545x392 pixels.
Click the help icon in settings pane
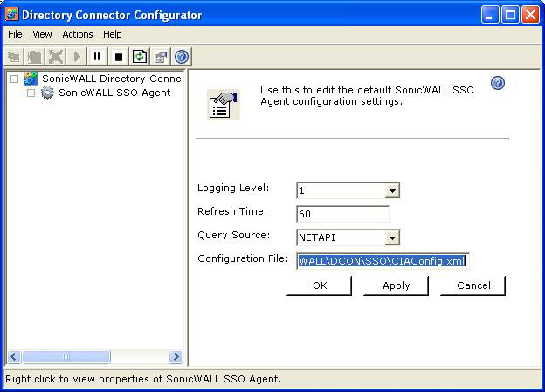[x=498, y=83]
